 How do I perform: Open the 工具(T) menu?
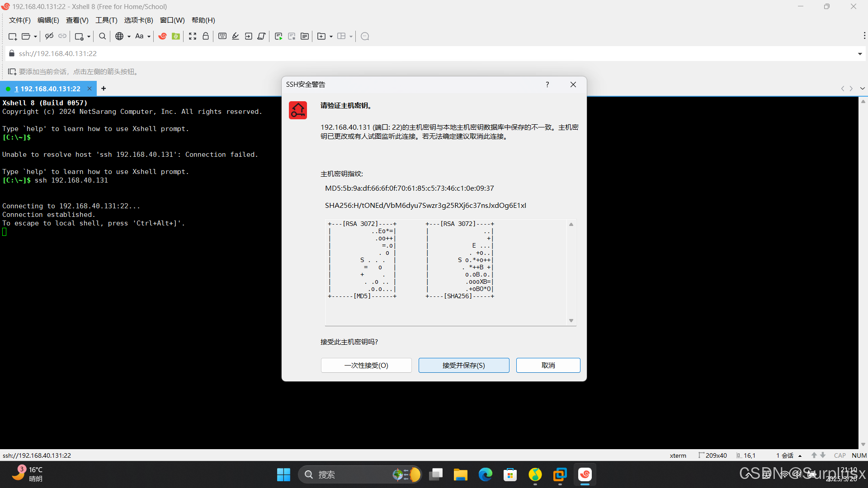(x=106, y=20)
